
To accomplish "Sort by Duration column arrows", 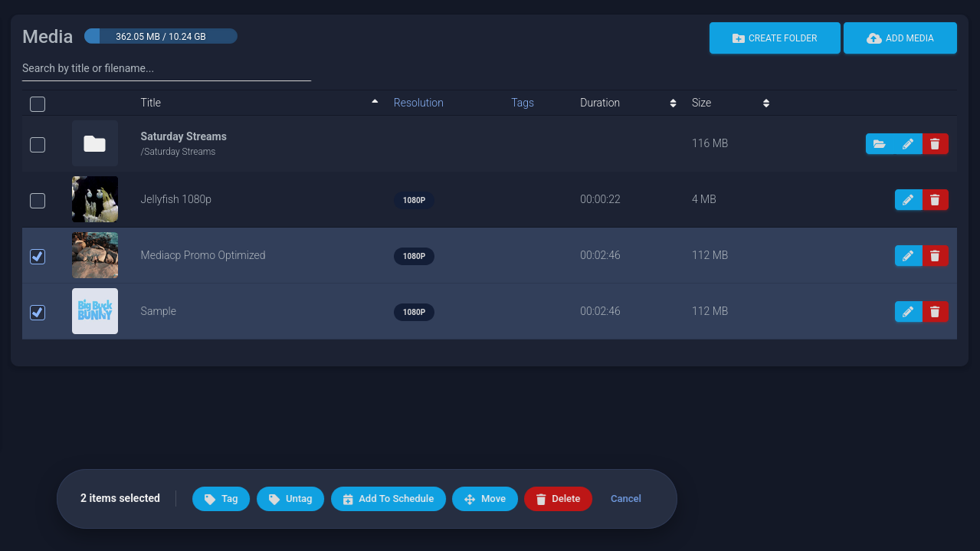I will point(674,103).
